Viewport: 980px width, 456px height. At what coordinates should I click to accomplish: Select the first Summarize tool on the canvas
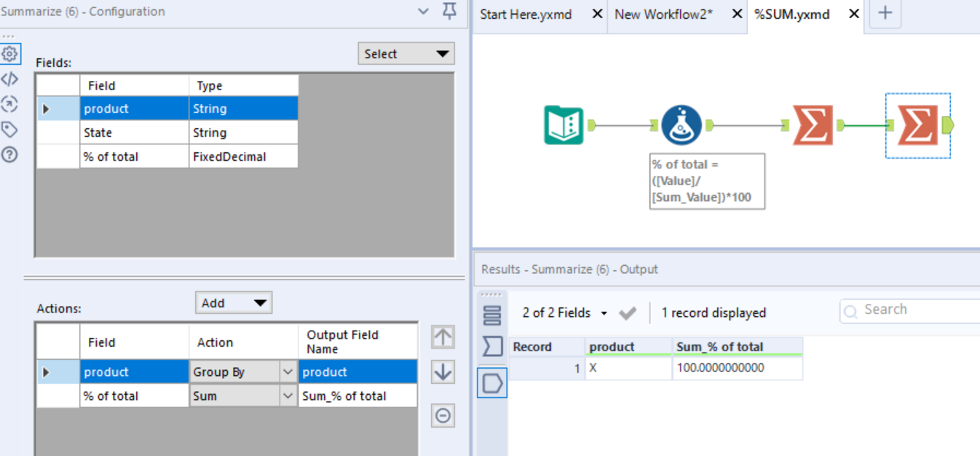pos(812,124)
